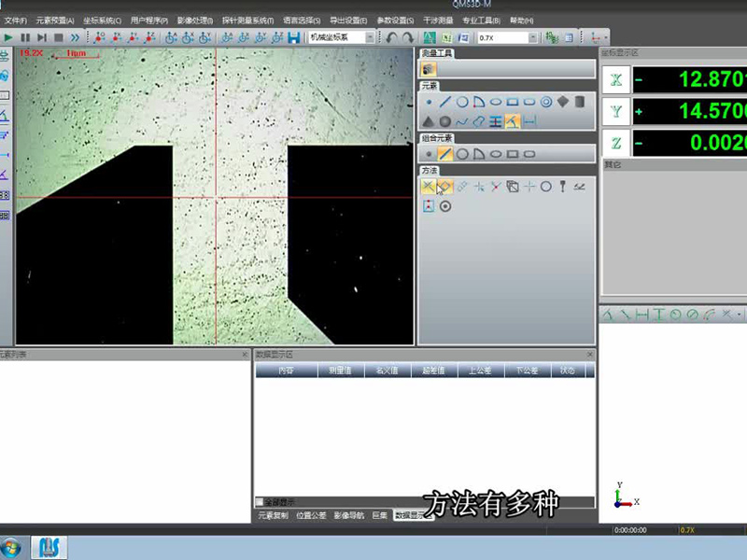Viewport: 747px width, 560px height.
Task: Select the bullseye method icon in second row
Action: click(445, 206)
